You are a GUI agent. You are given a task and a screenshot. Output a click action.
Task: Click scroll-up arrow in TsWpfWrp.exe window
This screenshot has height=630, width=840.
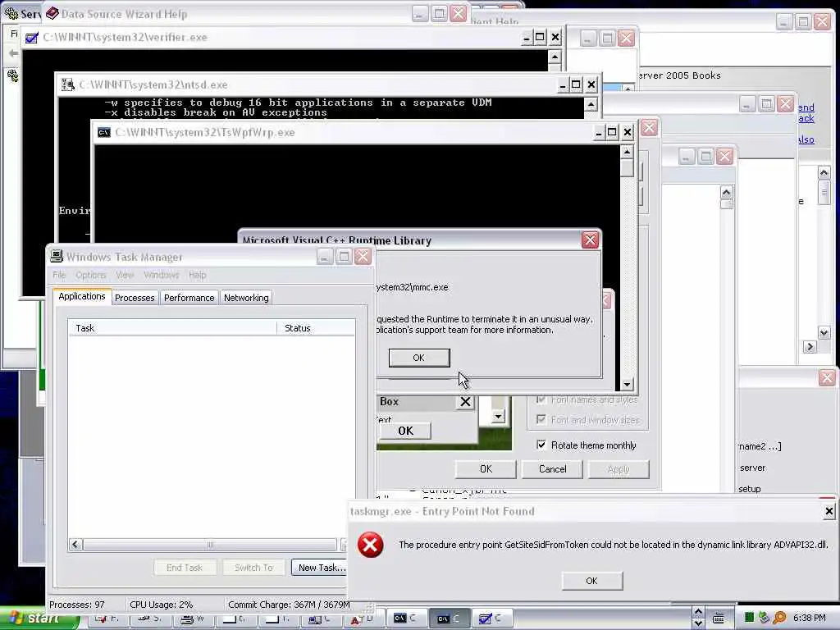[627, 152]
